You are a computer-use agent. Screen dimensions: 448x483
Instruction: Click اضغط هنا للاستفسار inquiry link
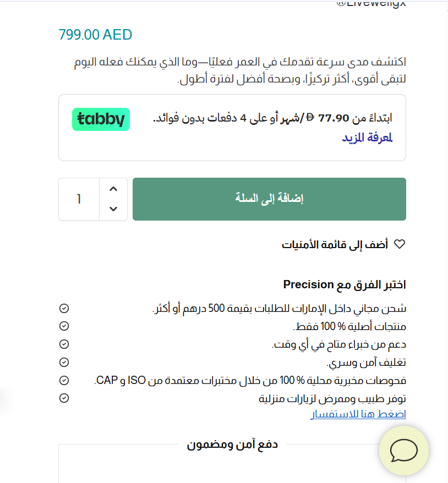pyautogui.click(x=358, y=414)
